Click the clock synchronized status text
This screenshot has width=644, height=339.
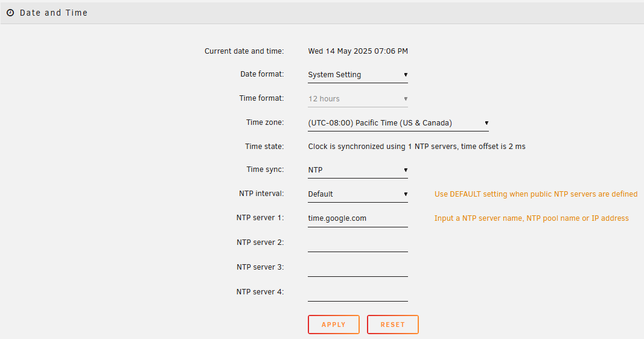click(416, 147)
